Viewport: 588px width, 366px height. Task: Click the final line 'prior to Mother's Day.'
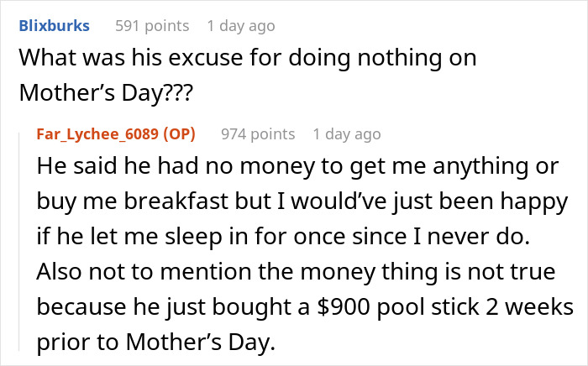click(x=156, y=342)
